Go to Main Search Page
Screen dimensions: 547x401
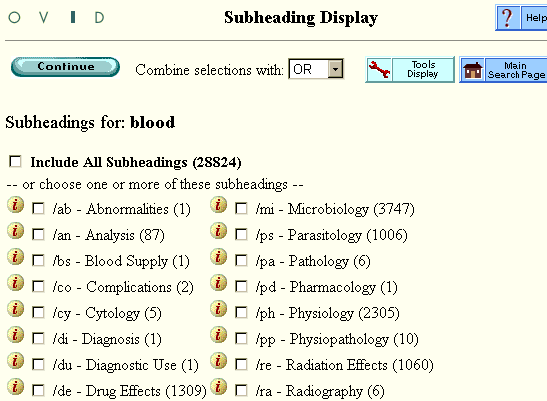[516, 70]
